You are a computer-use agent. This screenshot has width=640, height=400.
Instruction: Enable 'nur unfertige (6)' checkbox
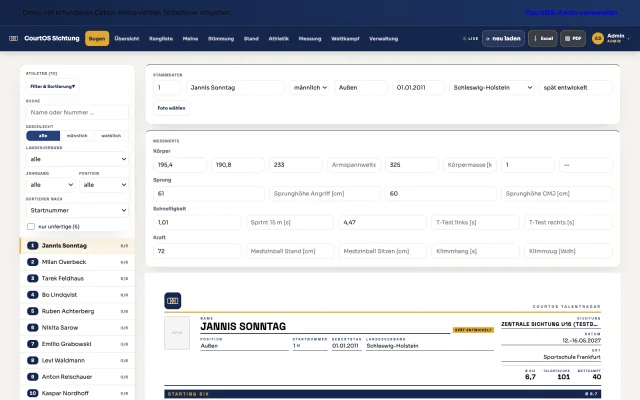point(31,227)
